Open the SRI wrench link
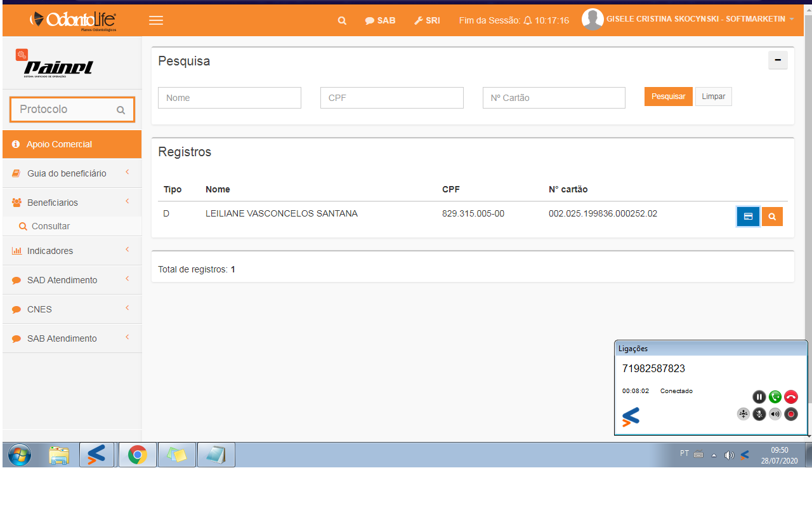The width and height of the screenshot is (812, 508). tap(427, 20)
